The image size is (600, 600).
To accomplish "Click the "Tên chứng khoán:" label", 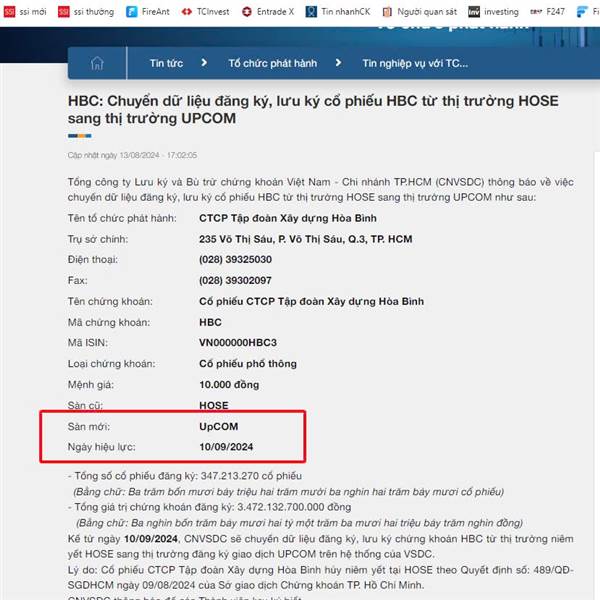I will [x=110, y=302].
